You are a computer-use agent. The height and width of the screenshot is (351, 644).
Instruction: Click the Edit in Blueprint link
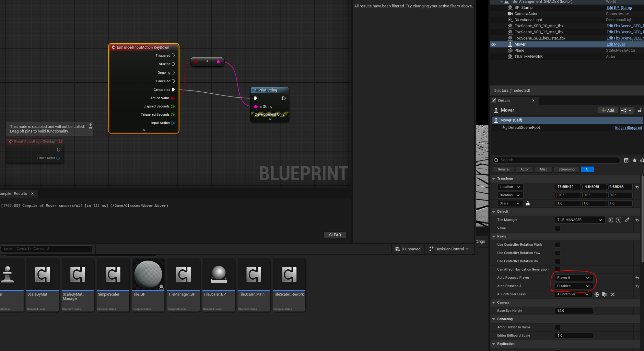[x=628, y=128]
